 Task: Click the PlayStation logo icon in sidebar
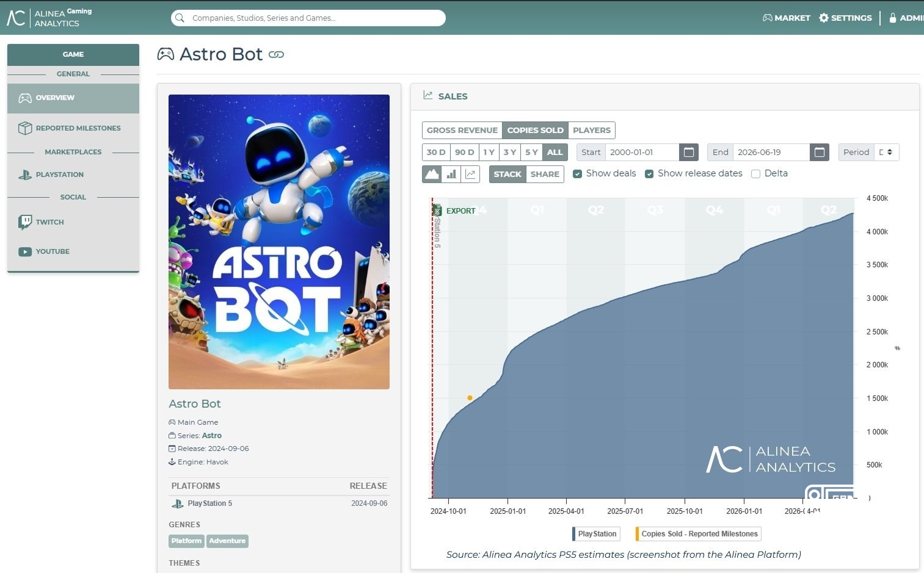[x=25, y=175]
